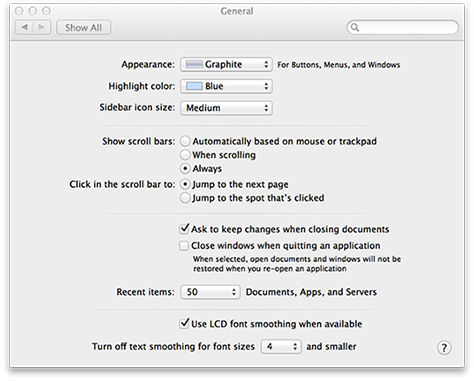Click the "Show scroll bars:" label
The image size is (474, 381).
pyautogui.click(x=138, y=141)
